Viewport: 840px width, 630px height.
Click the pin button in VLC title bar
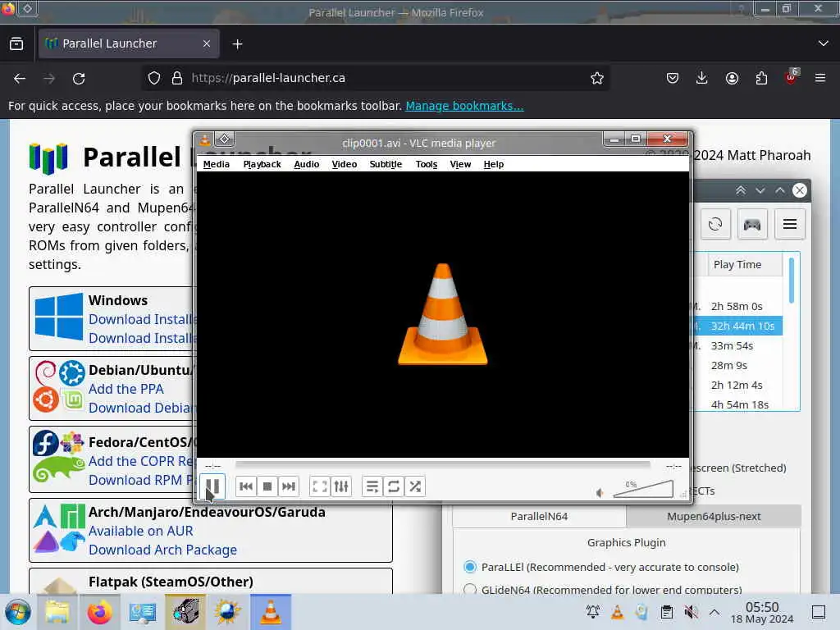pos(225,139)
